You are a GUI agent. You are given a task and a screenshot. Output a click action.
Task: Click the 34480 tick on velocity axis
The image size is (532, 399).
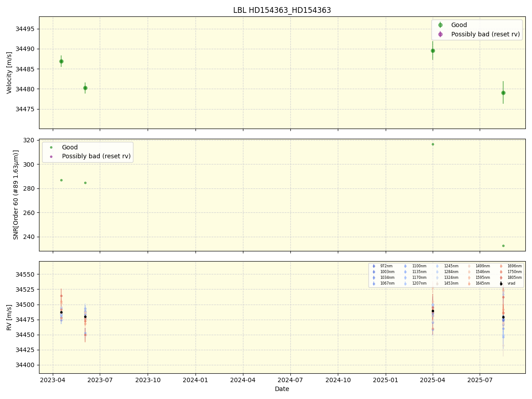[x=26, y=89]
